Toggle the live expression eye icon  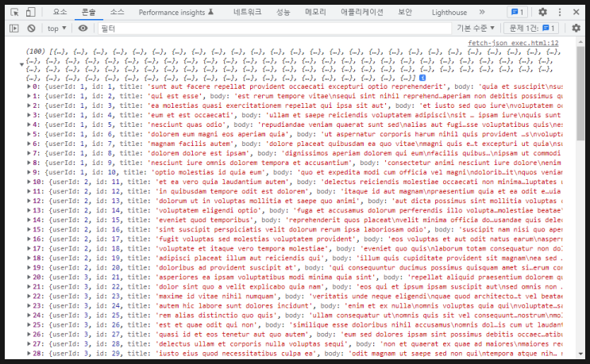point(83,29)
